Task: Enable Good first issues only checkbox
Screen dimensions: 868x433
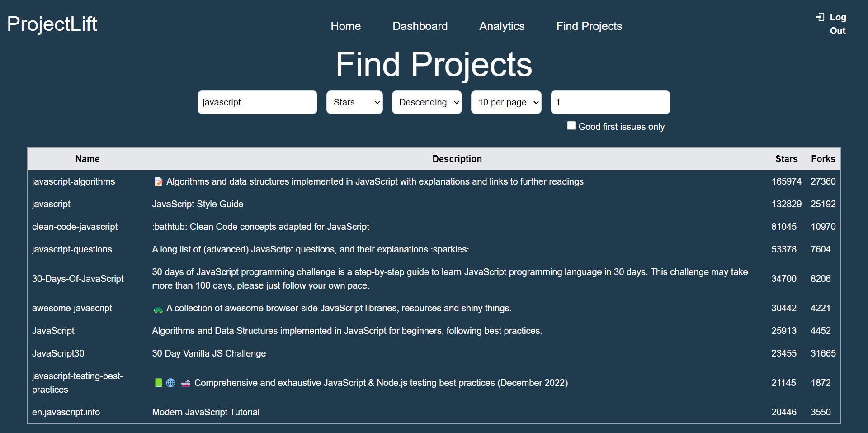Action: (x=571, y=125)
